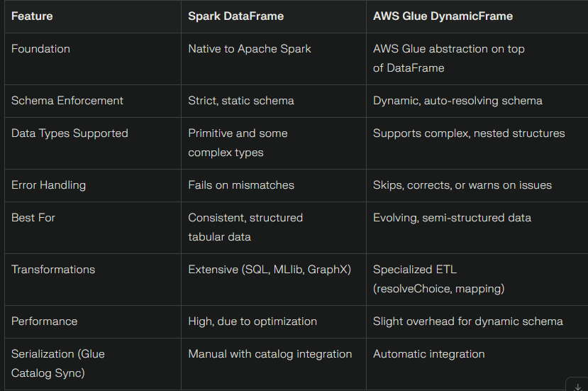Click the Native to Apache Spark cell
Image resolution: width=588 pixels, height=391 pixels.
250,49
